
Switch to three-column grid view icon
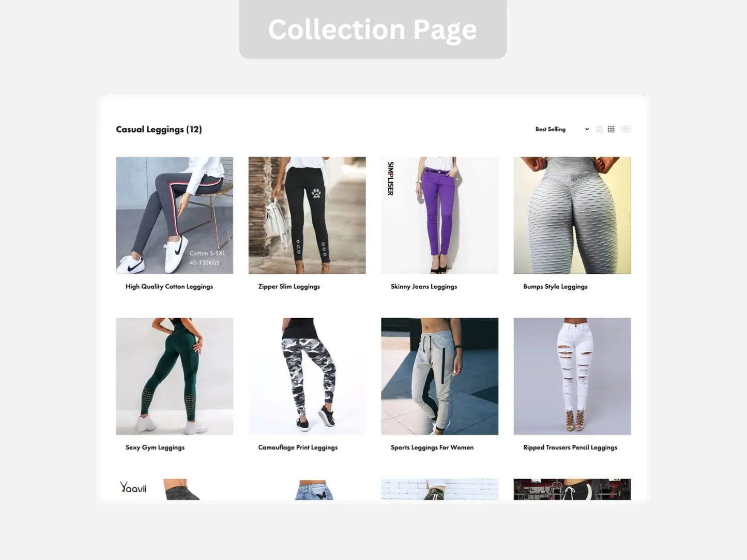tap(599, 129)
